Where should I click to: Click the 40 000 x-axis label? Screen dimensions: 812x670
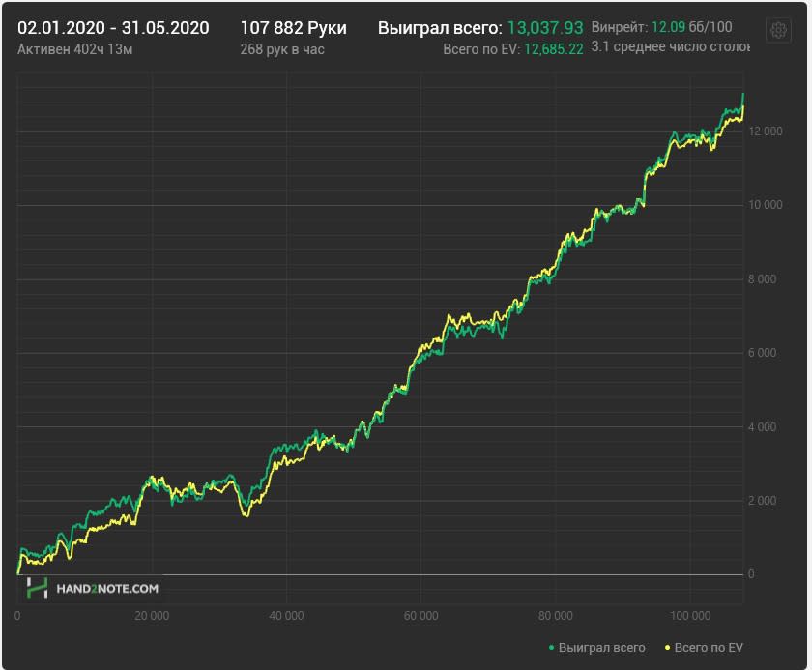click(x=286, y=616)
